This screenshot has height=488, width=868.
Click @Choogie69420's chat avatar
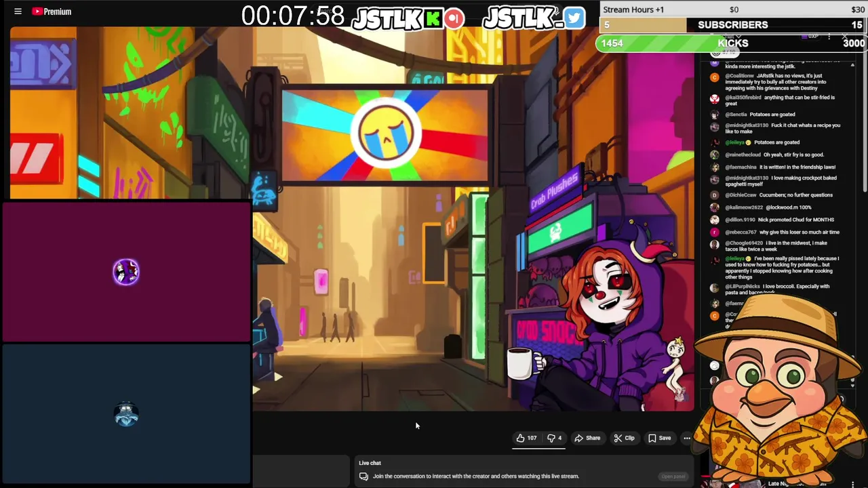click(714, 243)
